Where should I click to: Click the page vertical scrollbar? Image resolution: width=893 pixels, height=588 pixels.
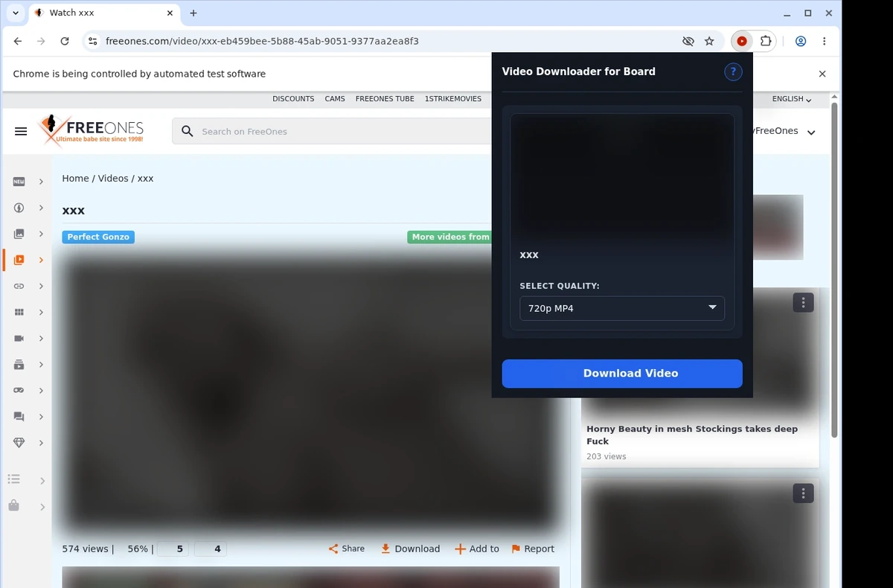coord(834,269)
